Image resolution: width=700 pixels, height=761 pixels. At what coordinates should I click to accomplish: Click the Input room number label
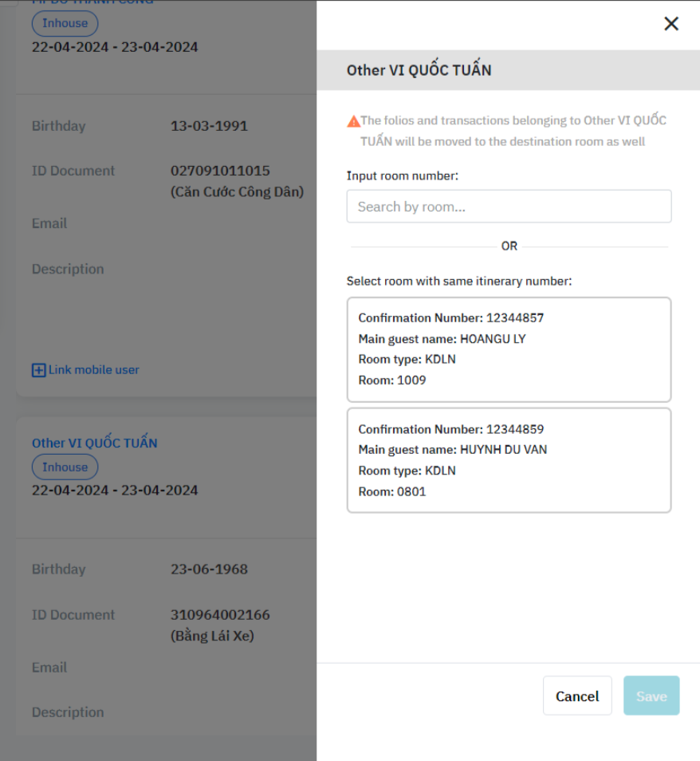[x=403, y=175]
